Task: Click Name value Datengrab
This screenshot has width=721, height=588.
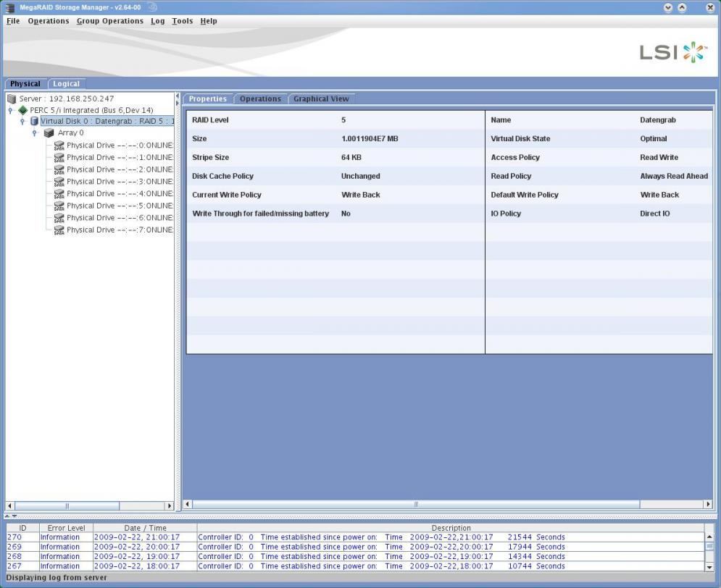Action: pos(658,120)
